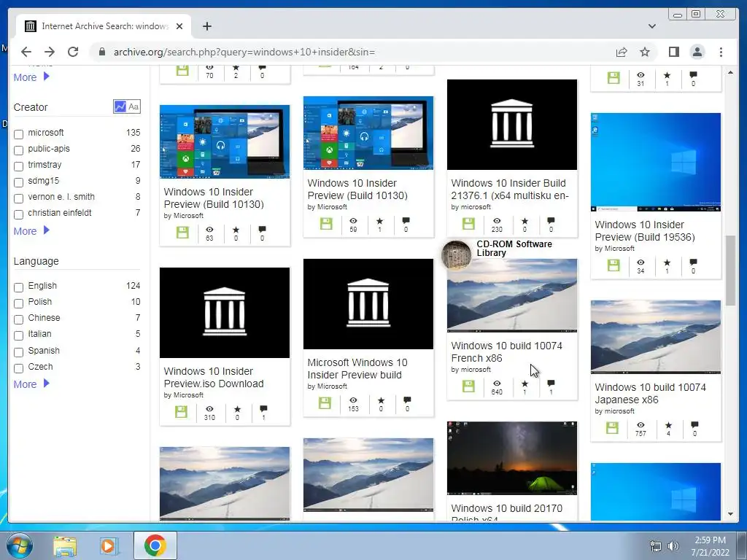The image size is (747, 560).
Task: Click the vertical scrollbar thumb
Action: (x=730, y=270)
